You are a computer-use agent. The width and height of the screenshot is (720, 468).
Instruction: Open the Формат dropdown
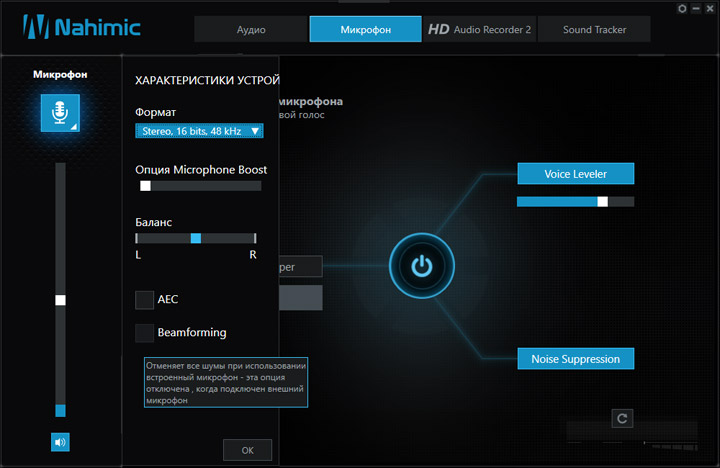199,131
